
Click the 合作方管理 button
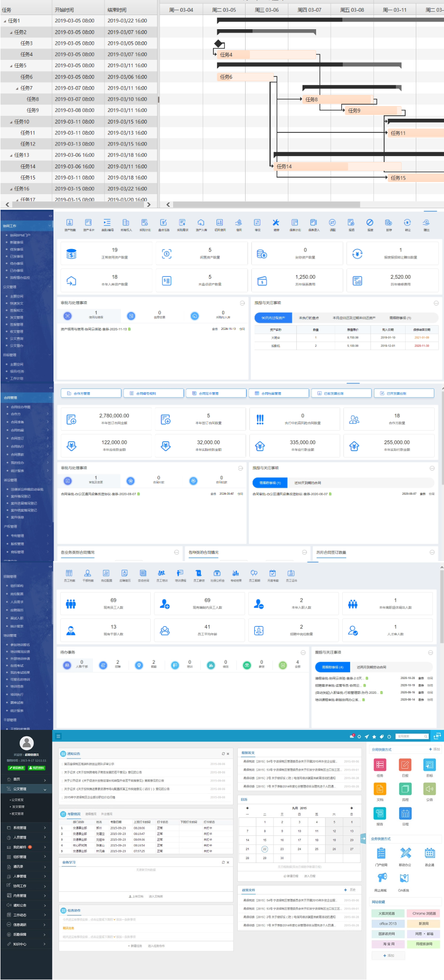91,393
